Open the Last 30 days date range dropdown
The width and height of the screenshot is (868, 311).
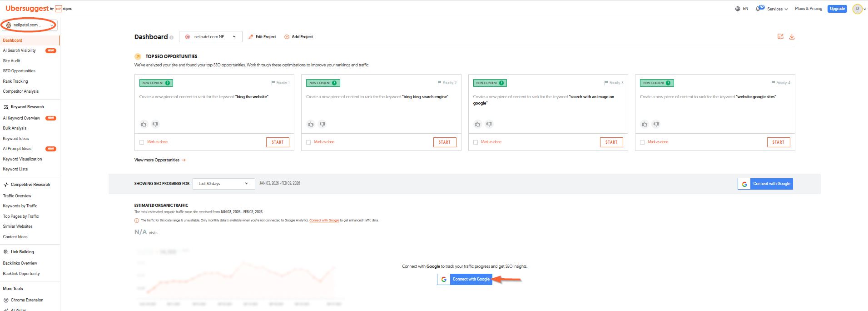223,184
